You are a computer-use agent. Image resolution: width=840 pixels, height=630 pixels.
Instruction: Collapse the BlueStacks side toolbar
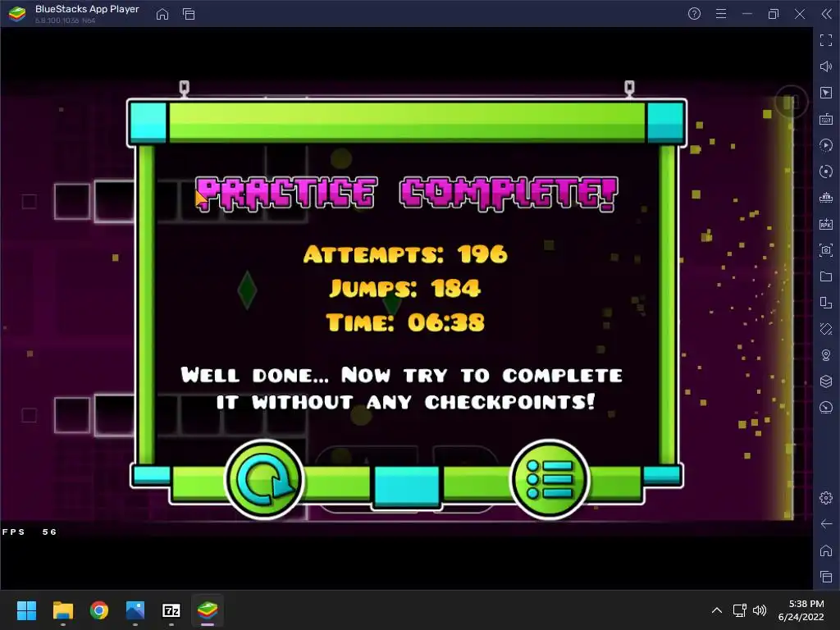click(x=827, y=14)
